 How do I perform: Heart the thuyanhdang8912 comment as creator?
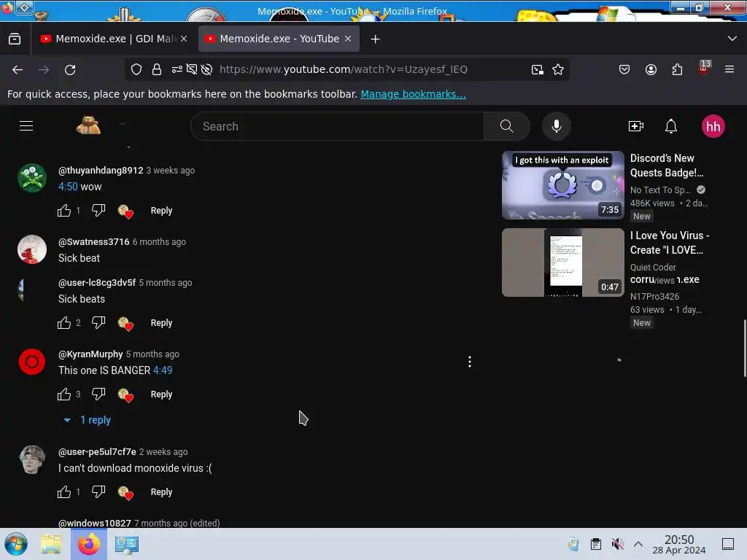pos(125,211)
